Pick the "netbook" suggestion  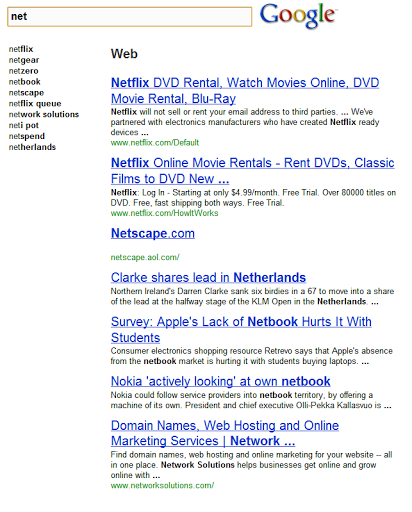coord(25,82)
